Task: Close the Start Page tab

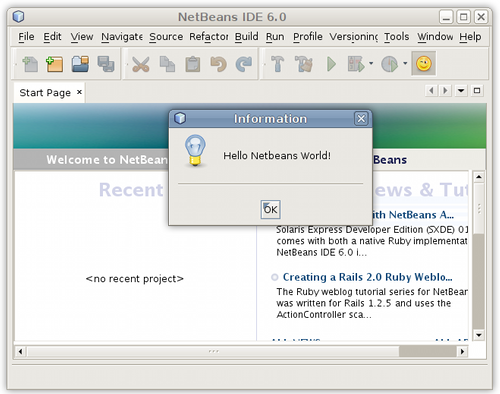Action: tap(79, 92)
